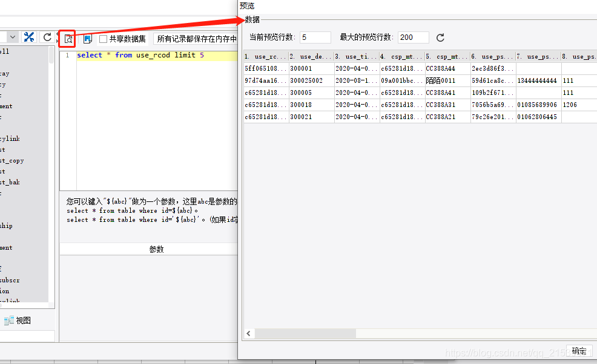Click the refresh icon on the left toolbar
The width and height of the screenshot is (597, 364).
[47, 37]
